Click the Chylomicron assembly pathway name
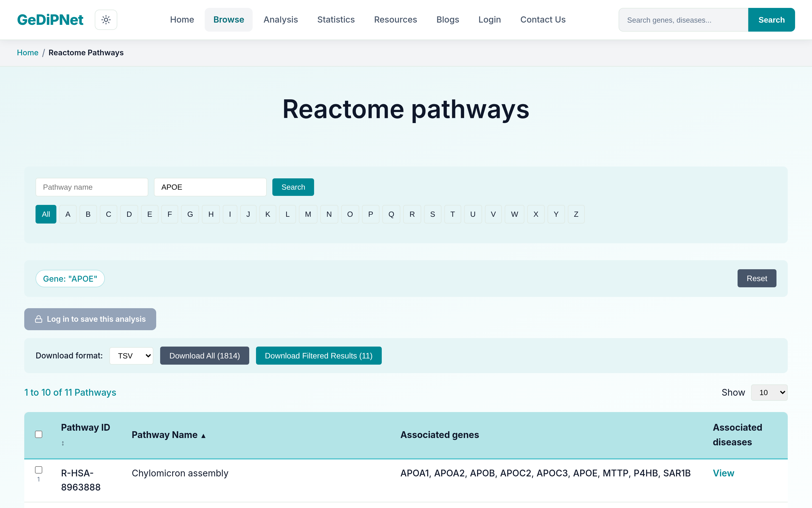Viewport: 812px width, 508px height. (180, 473)
